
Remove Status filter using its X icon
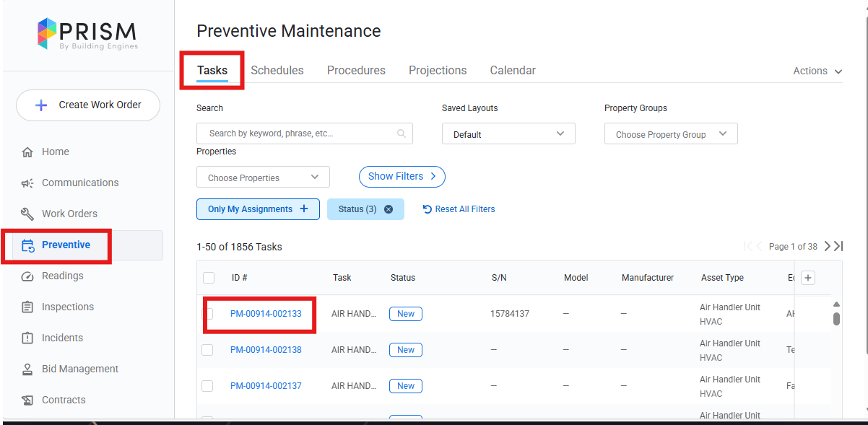[389, 209]
